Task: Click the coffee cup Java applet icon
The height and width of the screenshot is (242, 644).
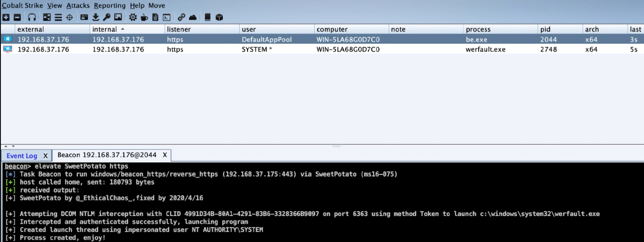Action: click(x=144, y=18)
